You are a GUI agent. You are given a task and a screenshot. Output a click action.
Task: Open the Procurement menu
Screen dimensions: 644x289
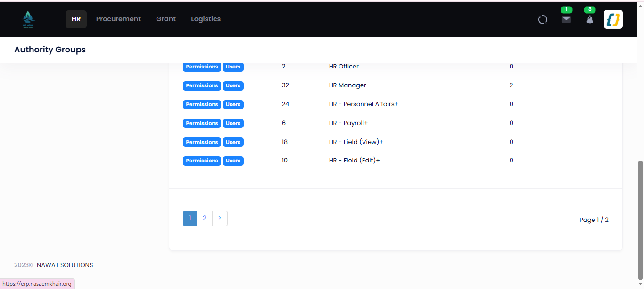pos(118,19)
